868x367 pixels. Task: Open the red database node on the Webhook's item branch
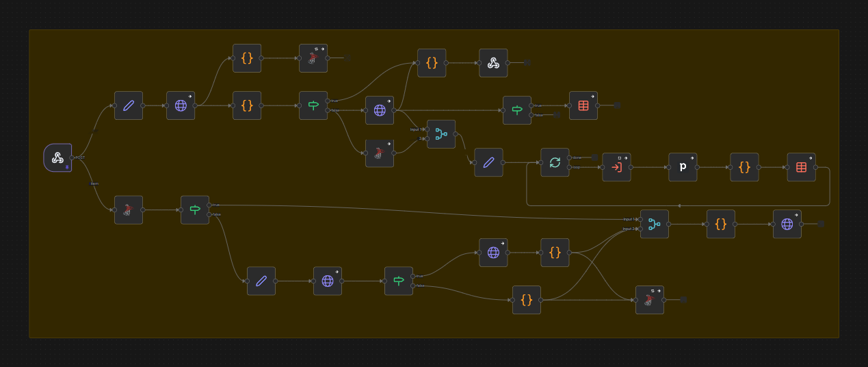(x=129, y=210)
